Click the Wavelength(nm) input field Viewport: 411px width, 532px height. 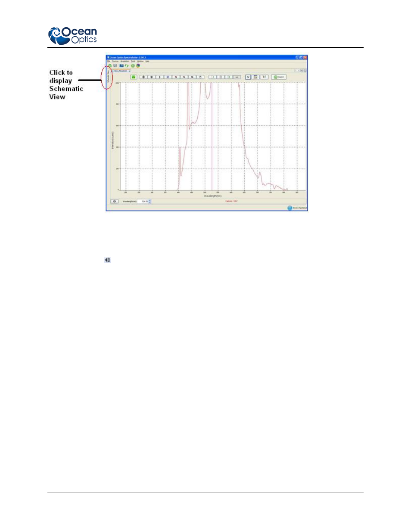point(143,201)
